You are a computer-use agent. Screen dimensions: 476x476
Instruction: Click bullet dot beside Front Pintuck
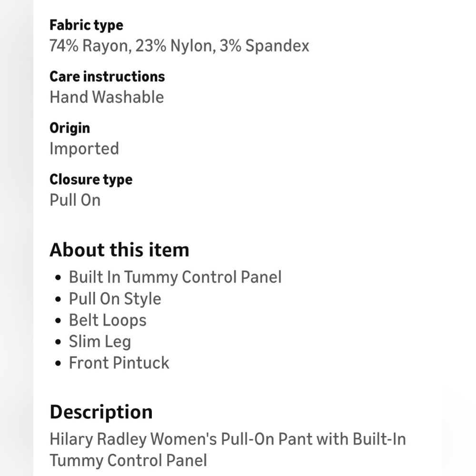point(58,363)
